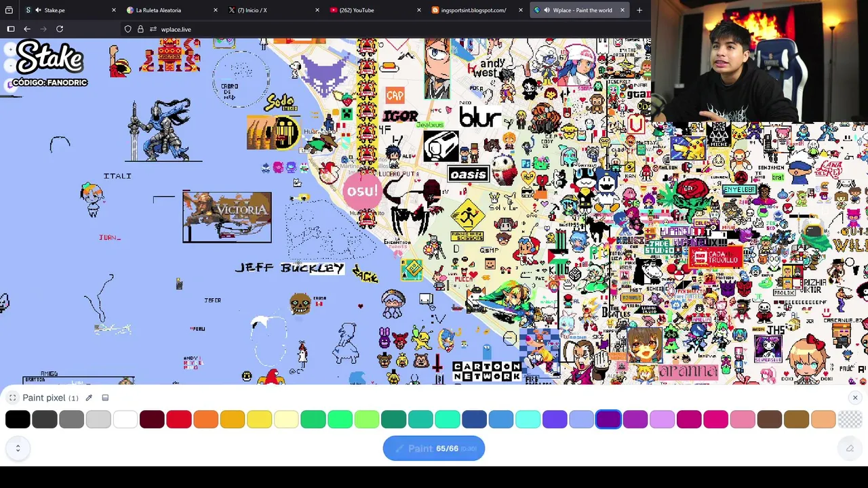868x488 pixels.
Task: Close the YouTube tab
Action: coord(418,10)
